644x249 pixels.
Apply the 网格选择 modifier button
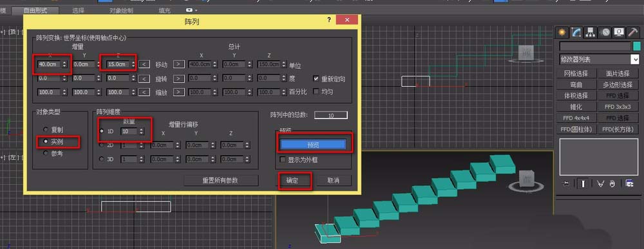click(576, 73)
